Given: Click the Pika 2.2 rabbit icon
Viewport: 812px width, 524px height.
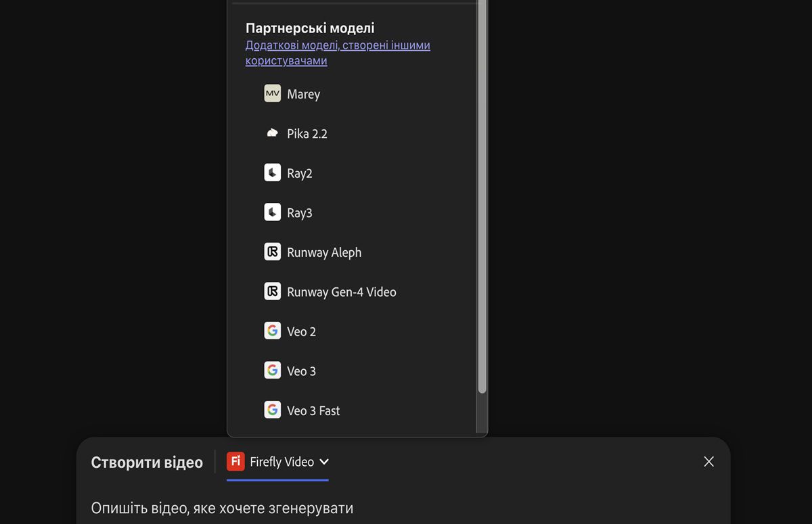Looking at the screenshot, I should pos(272,133).
